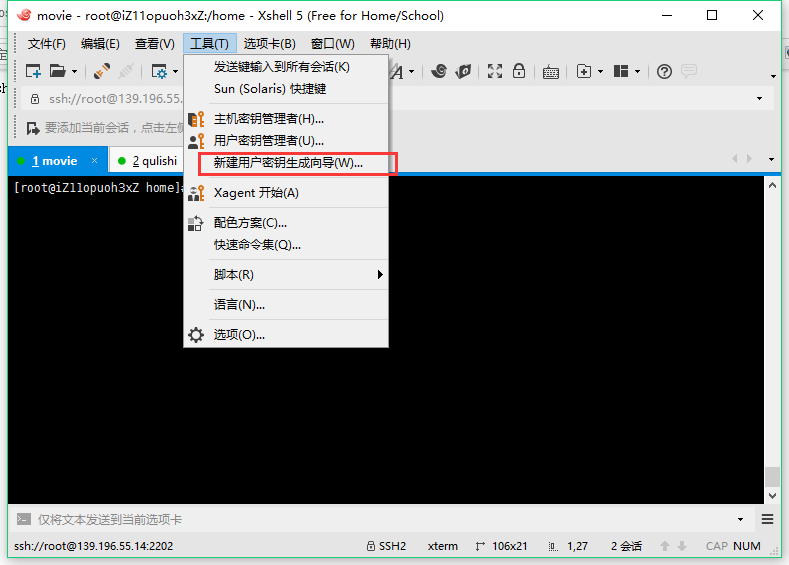Expand the new tab dropdown arrow

(600, 72)
